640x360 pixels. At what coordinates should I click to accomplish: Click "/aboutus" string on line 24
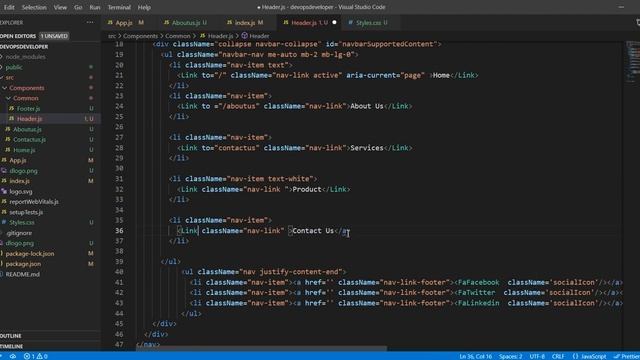(x=239, y=106)
